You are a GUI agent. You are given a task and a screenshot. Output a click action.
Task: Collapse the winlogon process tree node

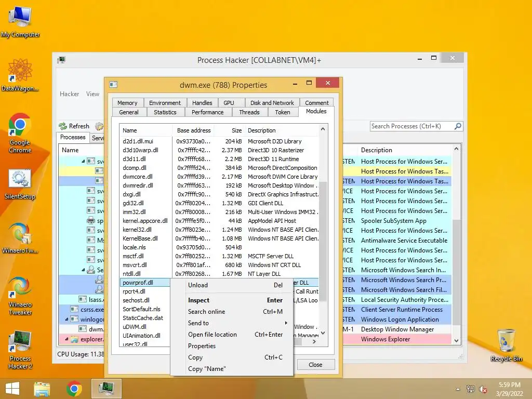point(66,320)
